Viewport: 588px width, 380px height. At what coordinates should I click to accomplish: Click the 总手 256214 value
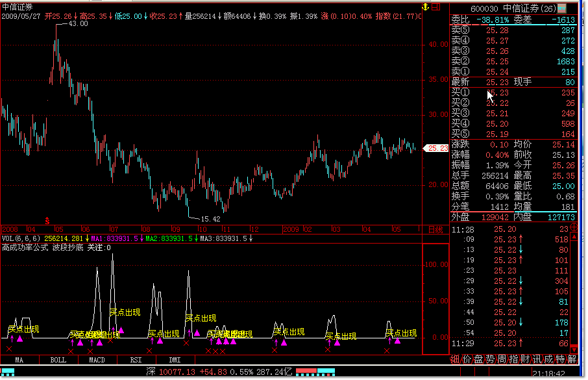(x=495, y=176)
